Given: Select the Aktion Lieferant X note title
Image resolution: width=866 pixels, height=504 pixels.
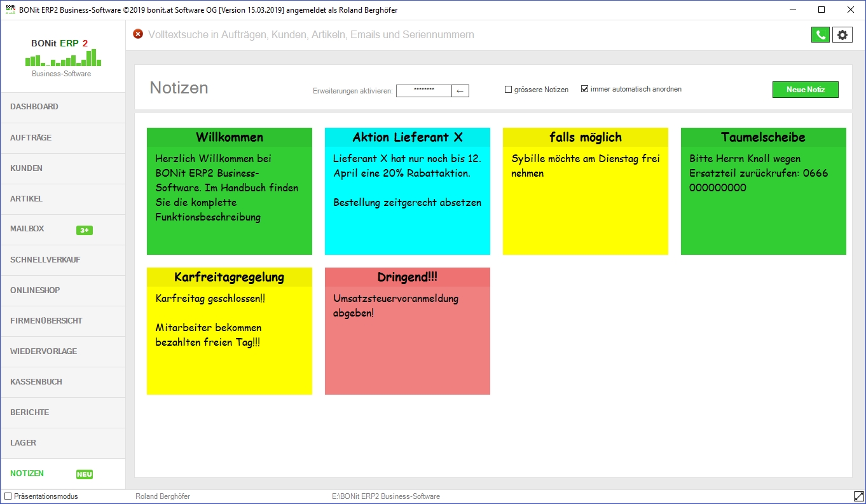Looking at the screenshot, I should point(408,137).
